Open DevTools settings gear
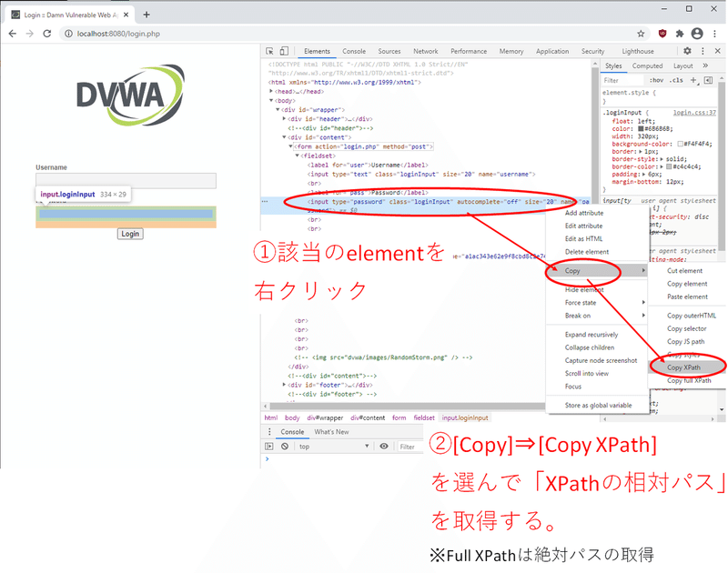The width and height of the screenshot is (728, 573). click(687, 51)
